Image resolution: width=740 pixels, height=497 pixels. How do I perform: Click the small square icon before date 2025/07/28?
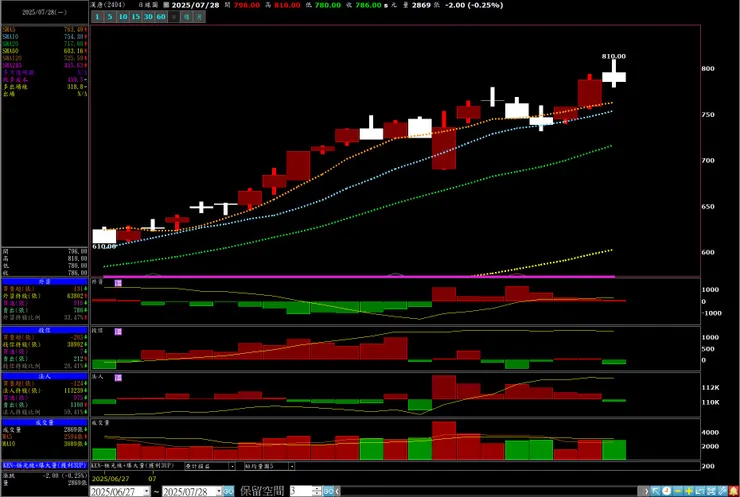166,5
